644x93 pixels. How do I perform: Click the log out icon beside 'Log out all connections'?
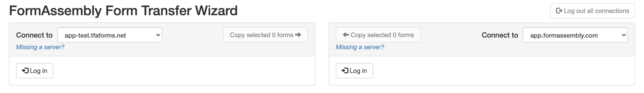coord(559,11)
